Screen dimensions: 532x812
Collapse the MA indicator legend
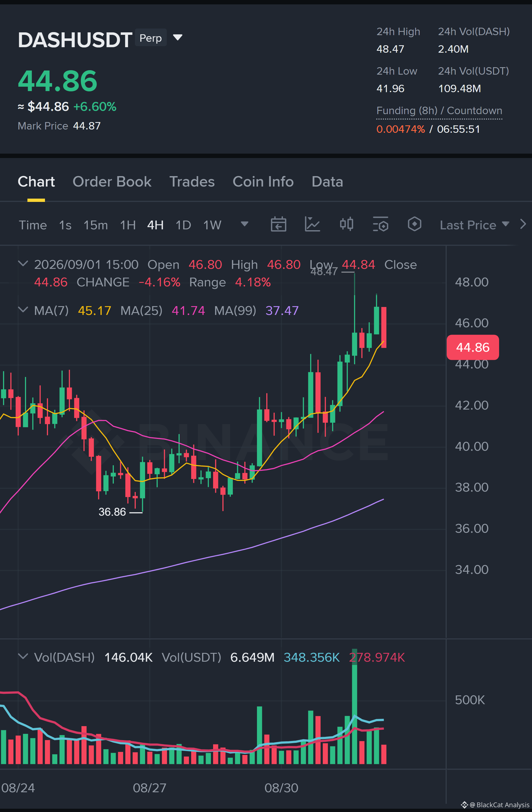point(23,310)
